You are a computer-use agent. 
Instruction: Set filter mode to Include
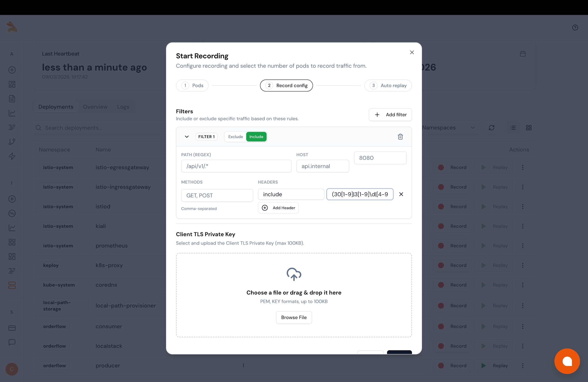click(x=256, y=137)
